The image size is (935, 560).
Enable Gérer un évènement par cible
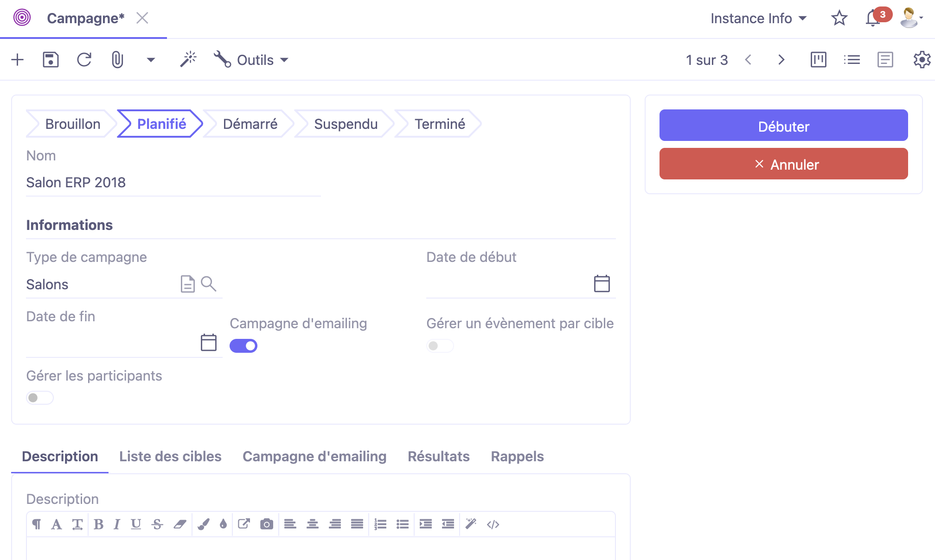click(x=440, y=346)
